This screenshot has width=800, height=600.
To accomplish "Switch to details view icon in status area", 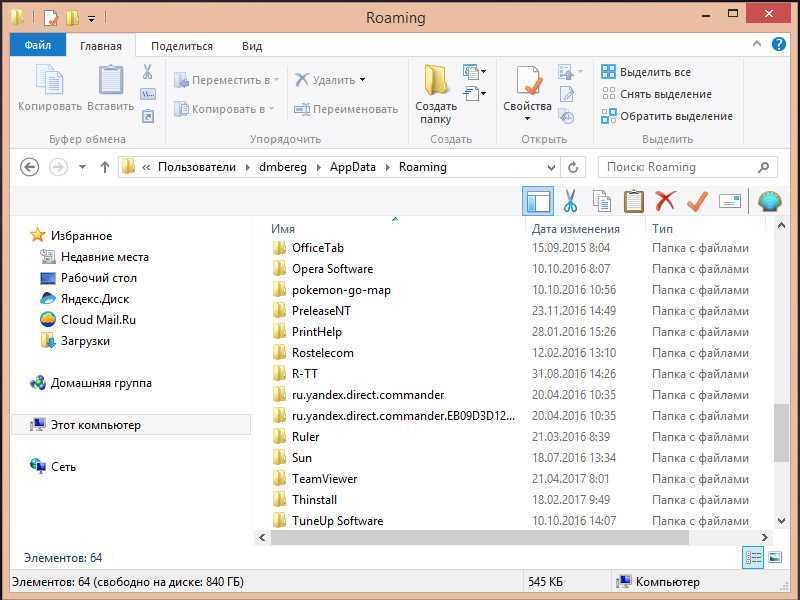I will pos(754,558).
